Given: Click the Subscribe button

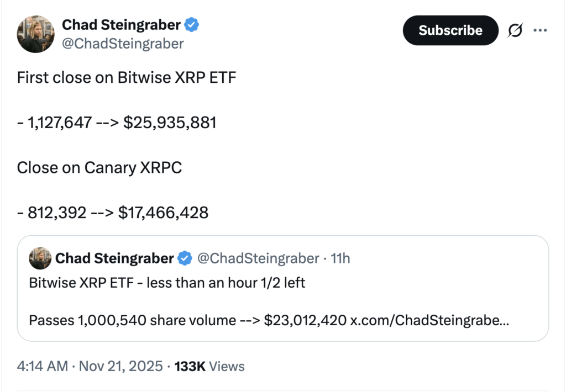Looking at the screenshot, I should (450, 30).
